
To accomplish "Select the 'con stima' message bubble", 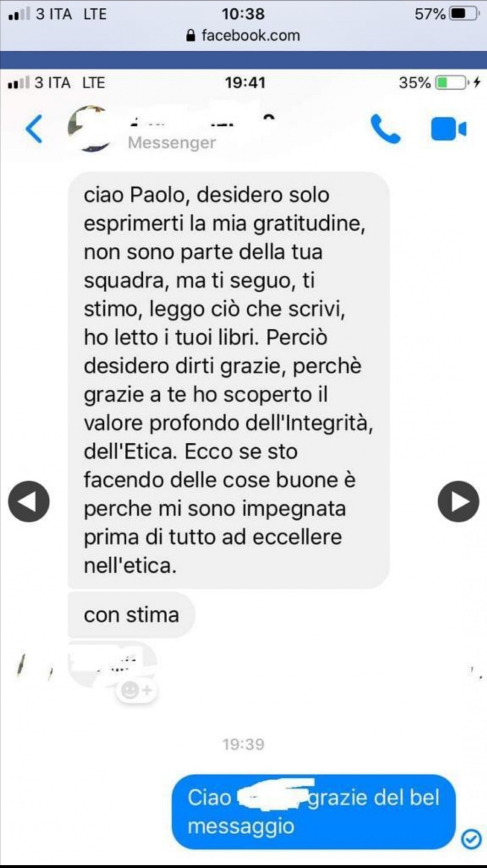I will [x=131, y=615].
